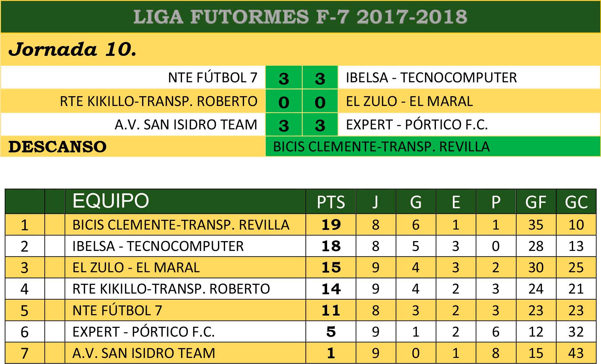Image resolution: width=601 pixels, height=364 pixels.
Task: Click the GC column header
Action: (576, 202)
